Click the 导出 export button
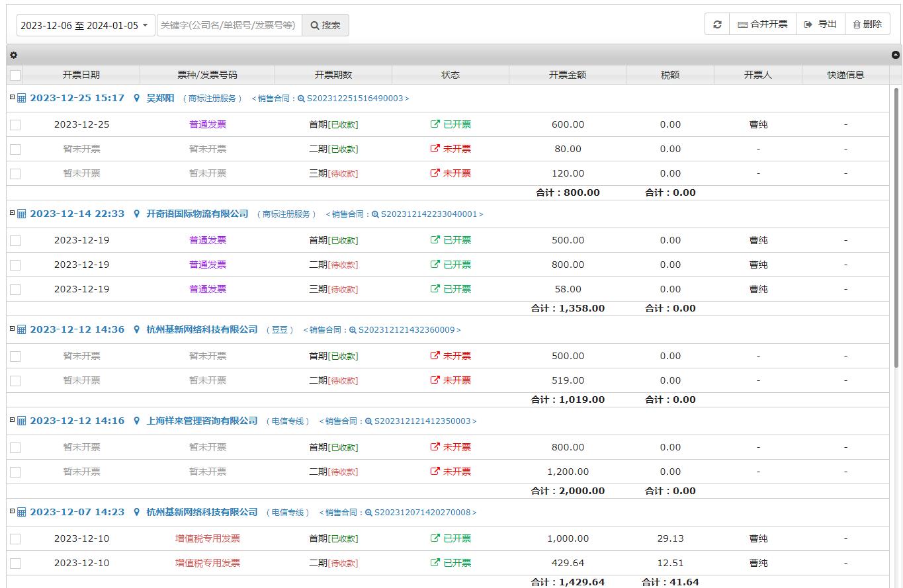The image size is (903, 588). (x=820, y=24)
